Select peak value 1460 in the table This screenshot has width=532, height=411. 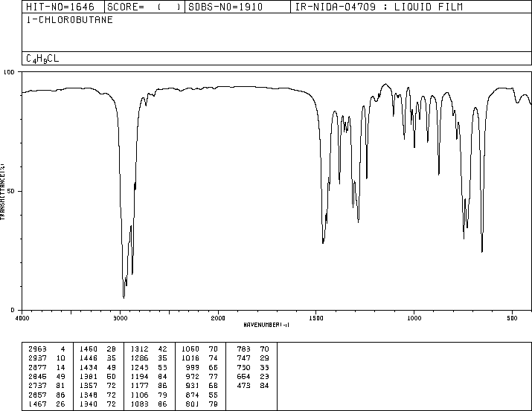click(89, 349)
